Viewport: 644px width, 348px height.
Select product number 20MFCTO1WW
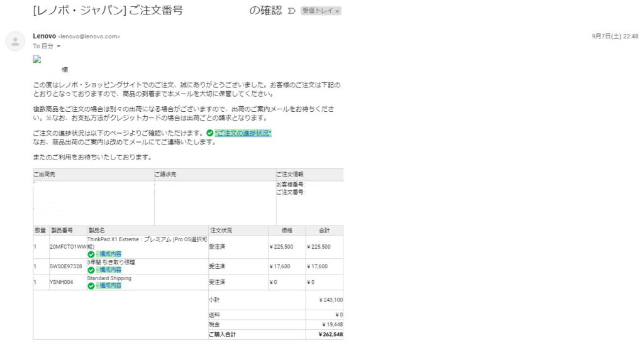[x=68, y=247]
